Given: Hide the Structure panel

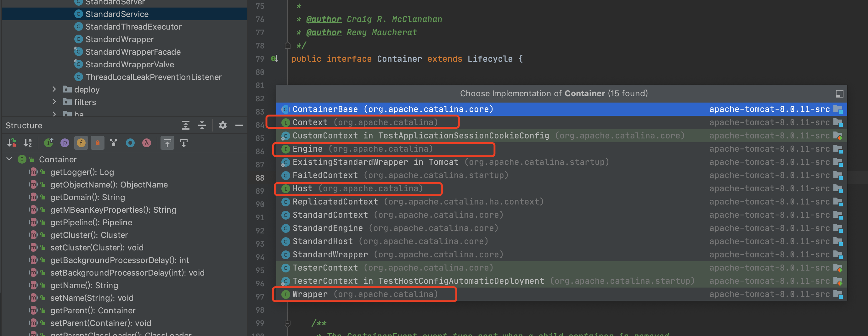Looking at the screenshot, I should pos(239,125).
